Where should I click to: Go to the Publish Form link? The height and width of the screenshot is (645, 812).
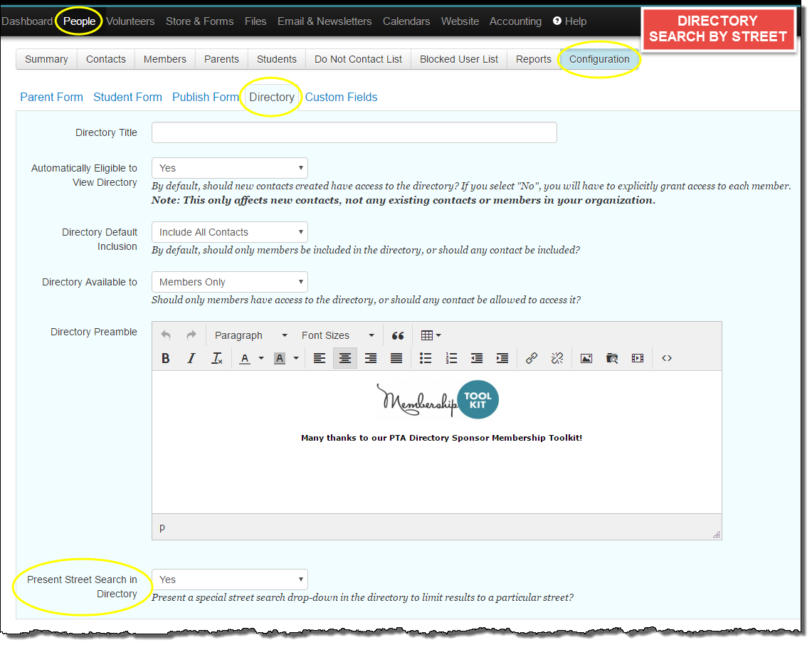click(x=206, y=97)
